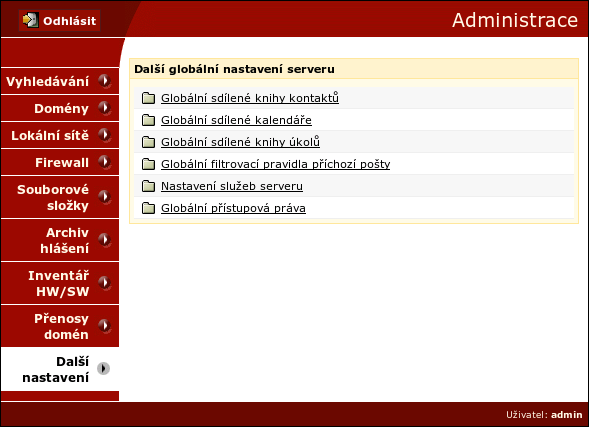Click folder icon beside Globální sdílené knihy kontaktů
Viewport: 589px width, 427px height.
coord(148,98)
